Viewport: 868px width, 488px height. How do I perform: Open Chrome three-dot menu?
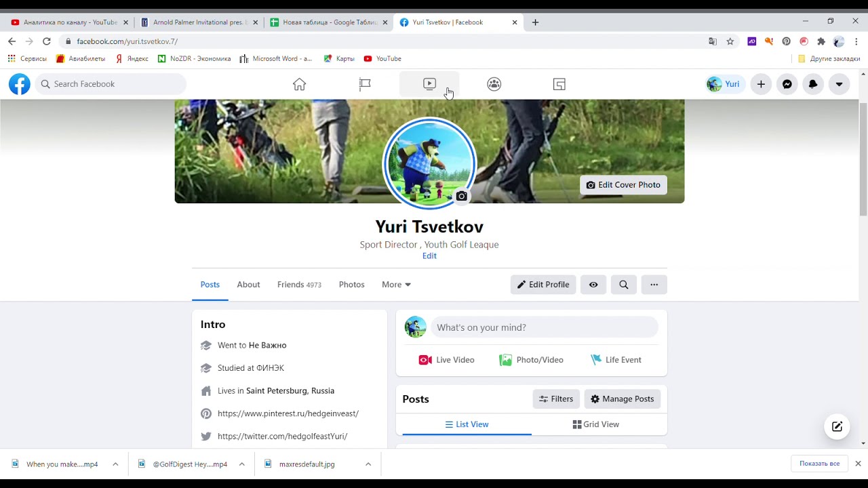tap(856, 41)
